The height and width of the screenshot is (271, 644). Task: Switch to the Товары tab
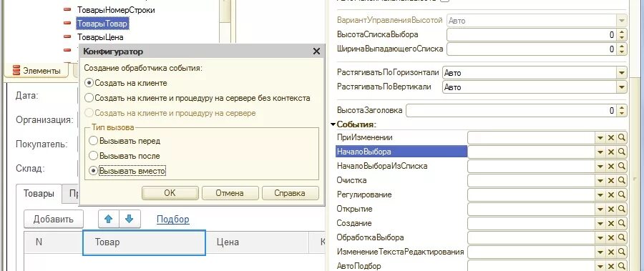pyautogui.click(x=39, y=194)
